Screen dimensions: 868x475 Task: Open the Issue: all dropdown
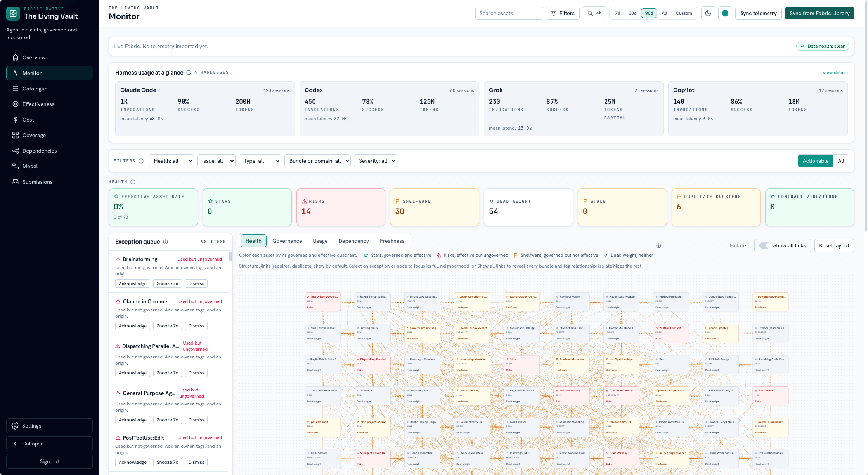(x=216, y=161)
